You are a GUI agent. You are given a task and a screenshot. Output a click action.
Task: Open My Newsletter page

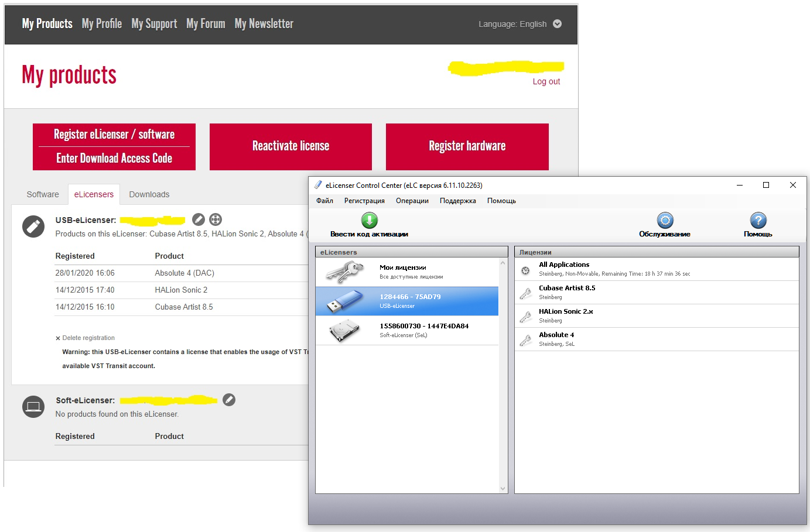pyautogui.click(x=264, y=23)
